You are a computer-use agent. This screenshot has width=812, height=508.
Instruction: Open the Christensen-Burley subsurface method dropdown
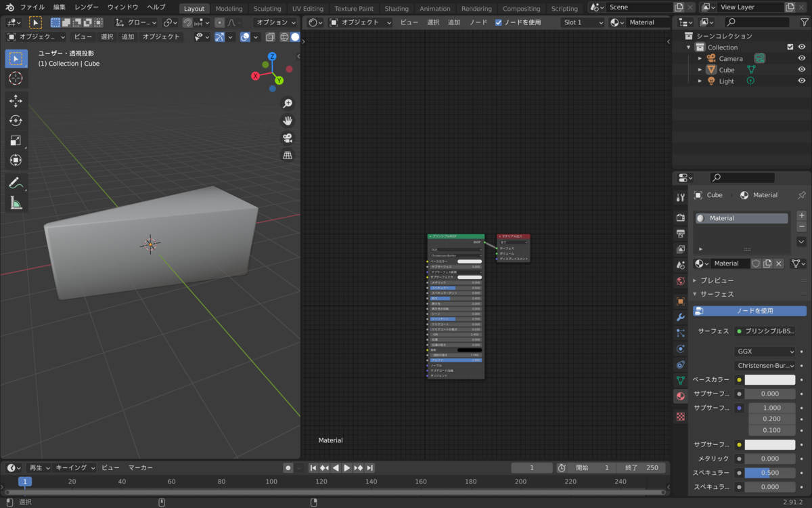click(765, 365)
